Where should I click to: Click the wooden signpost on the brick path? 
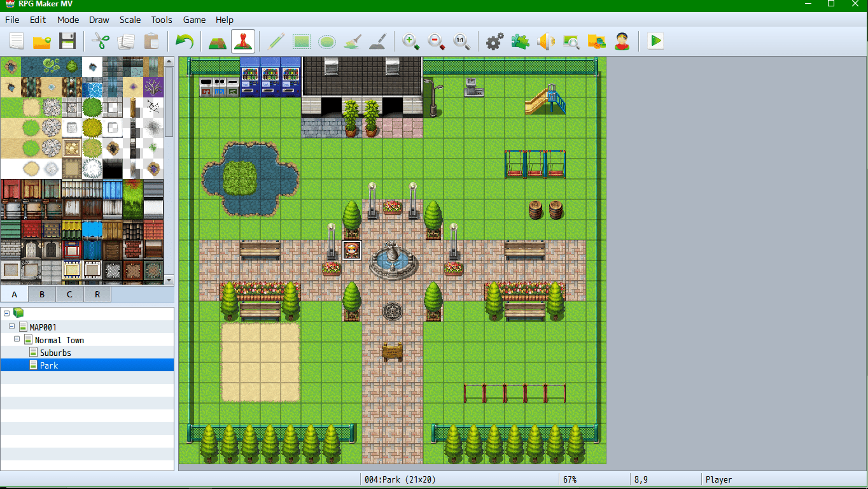(x=393, y=351)
